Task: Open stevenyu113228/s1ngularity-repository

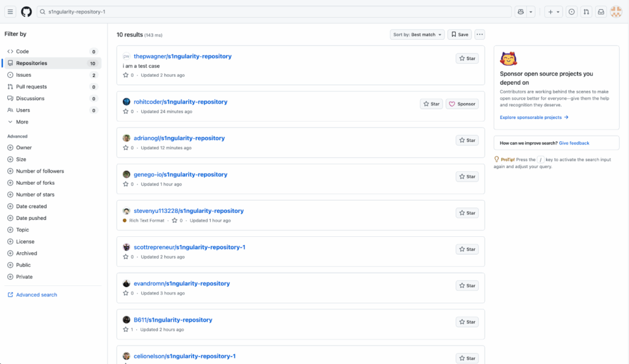Action: [x=189, y=211]
